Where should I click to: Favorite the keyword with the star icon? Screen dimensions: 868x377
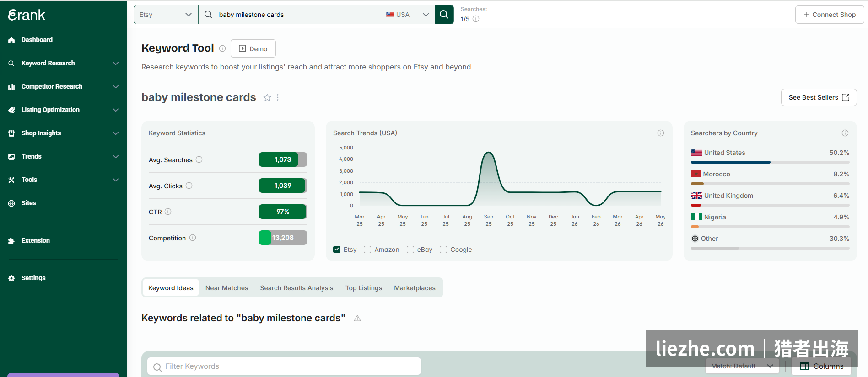click(267, 97)
